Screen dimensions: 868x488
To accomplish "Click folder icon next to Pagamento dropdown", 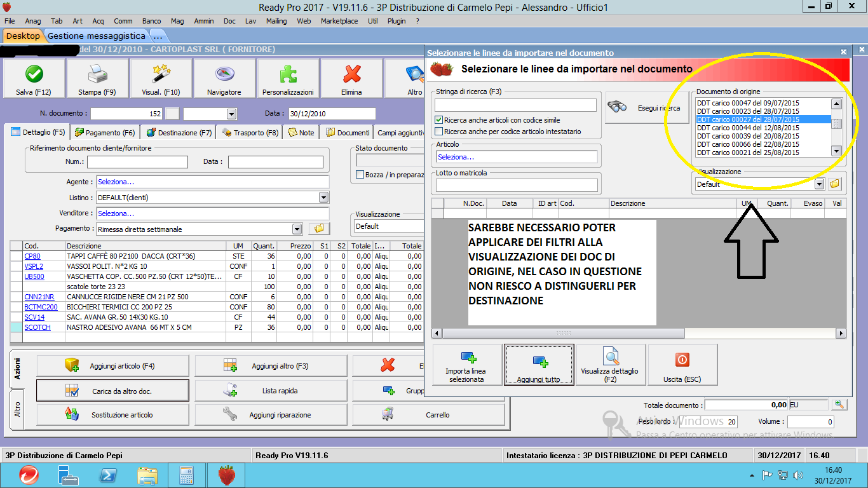I will click(319, 229).
